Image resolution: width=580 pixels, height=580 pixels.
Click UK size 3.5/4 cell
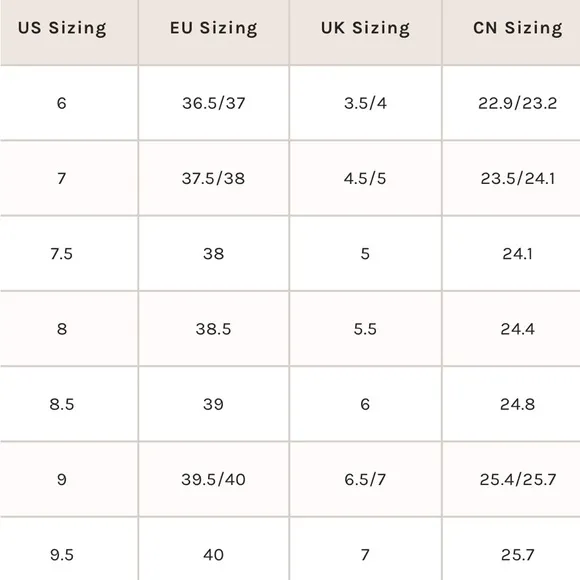click(x=365, y=103)
